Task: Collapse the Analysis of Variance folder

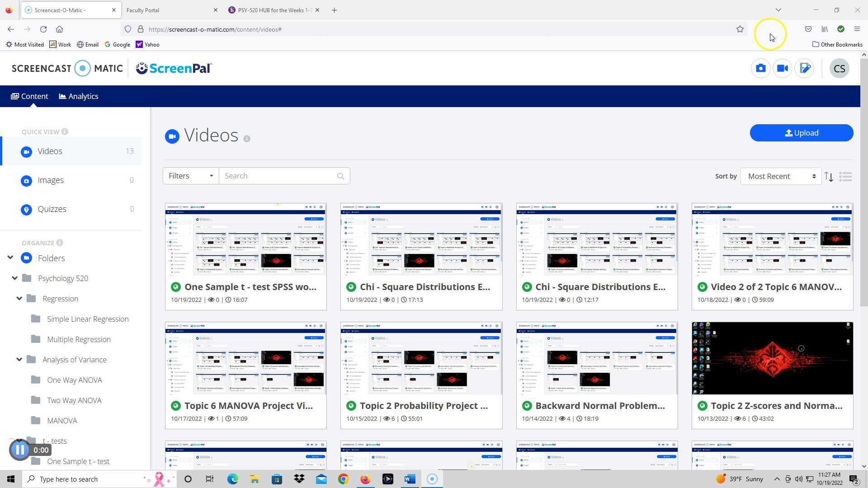Action: [19, 360]
